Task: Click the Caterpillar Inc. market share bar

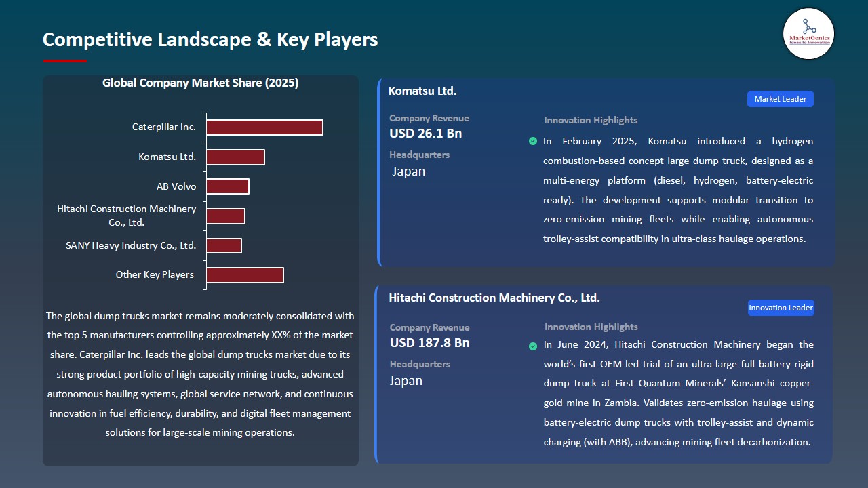Action: tap(264, 127)
